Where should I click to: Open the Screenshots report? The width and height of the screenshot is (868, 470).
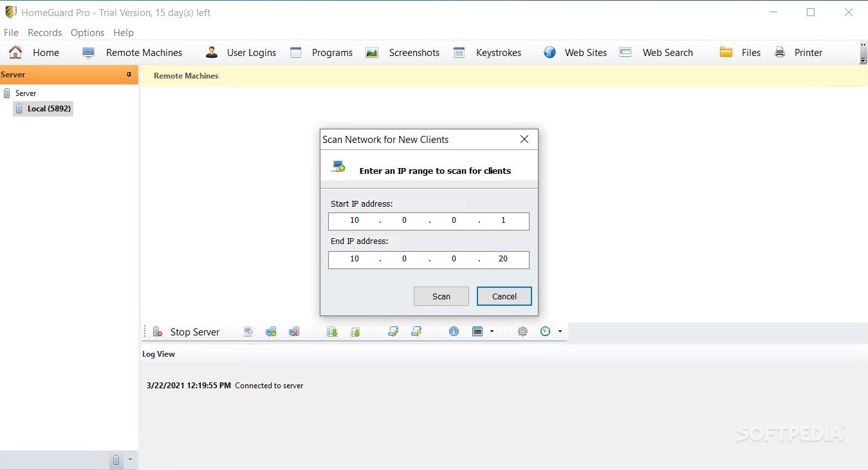[403, 53]
